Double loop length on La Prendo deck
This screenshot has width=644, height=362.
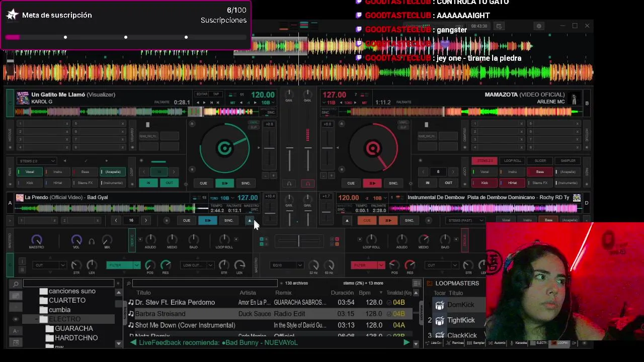[x=146, y=220]
